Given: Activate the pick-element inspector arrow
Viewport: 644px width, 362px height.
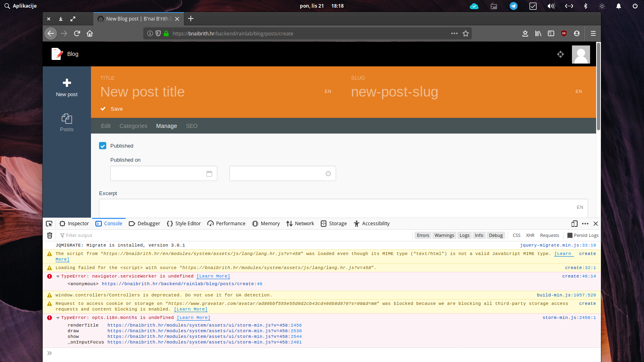Looking at the screenshot, I should pos(49,223).
